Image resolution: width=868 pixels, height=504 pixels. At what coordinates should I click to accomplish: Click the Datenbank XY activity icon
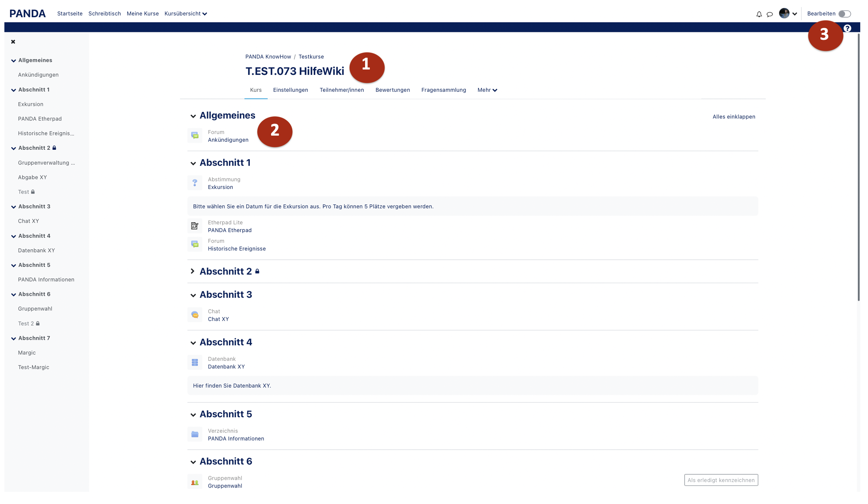[194, 363]
